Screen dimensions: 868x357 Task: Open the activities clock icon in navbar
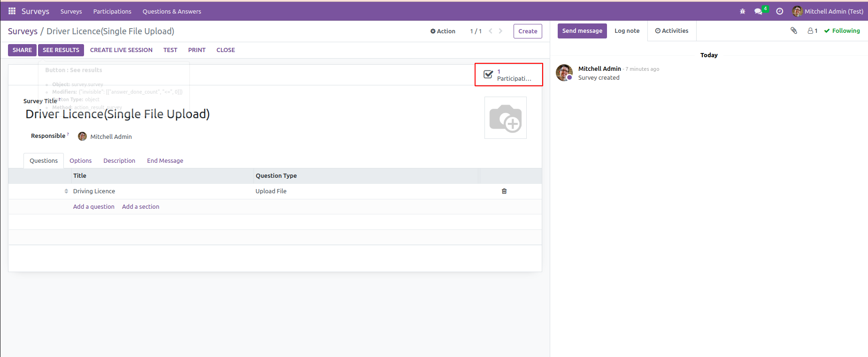click(779, 11)
